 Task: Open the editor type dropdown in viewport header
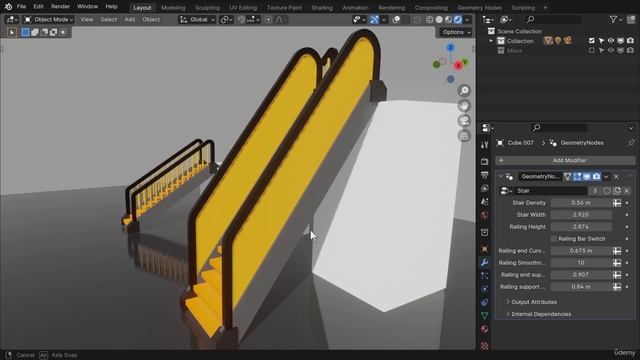pos(11,20)
